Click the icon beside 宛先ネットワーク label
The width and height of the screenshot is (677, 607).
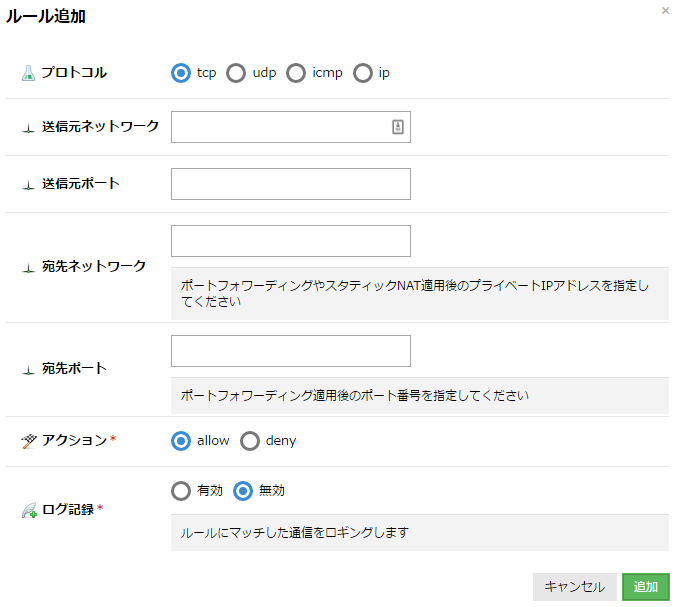[x=28, y=267]
